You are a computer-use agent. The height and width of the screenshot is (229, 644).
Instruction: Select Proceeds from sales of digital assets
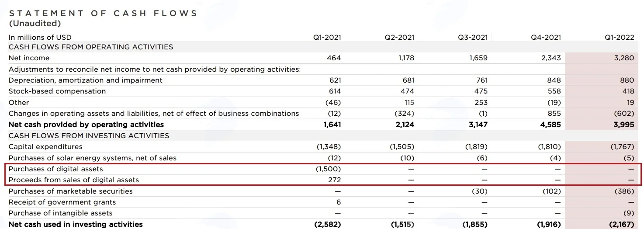pyautogui.click(x=74, y=180)
